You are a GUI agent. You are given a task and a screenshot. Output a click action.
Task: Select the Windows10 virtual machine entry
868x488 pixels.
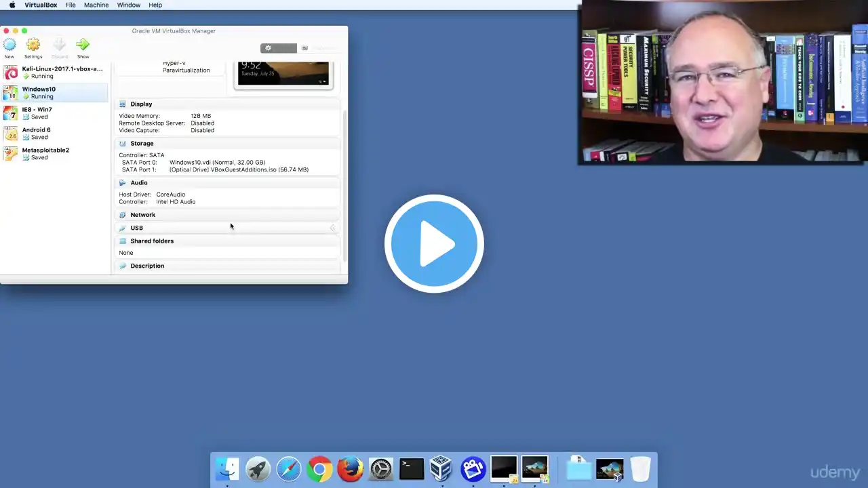point(54,93)
